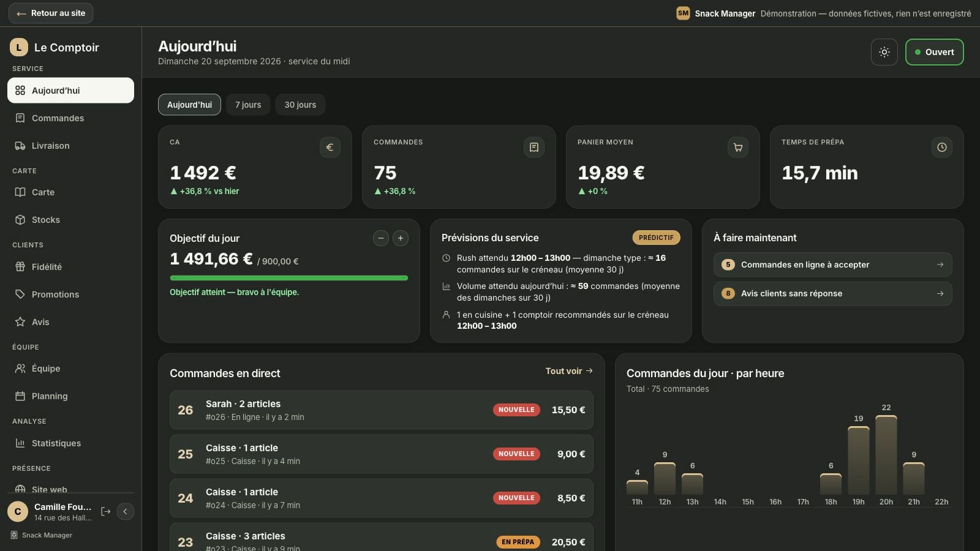The height and width of the screenshot is (551, 980).
Task: Click the 12h bar in hourly chart
Action: [665, 478]
